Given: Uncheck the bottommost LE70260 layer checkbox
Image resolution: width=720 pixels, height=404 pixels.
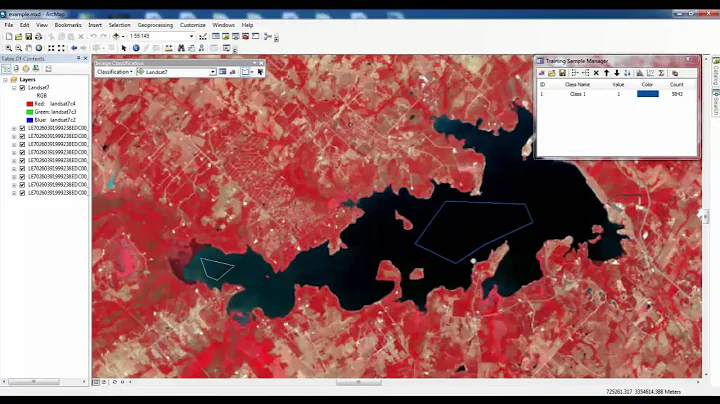Looking at the screenshot, I should (22, 193).
